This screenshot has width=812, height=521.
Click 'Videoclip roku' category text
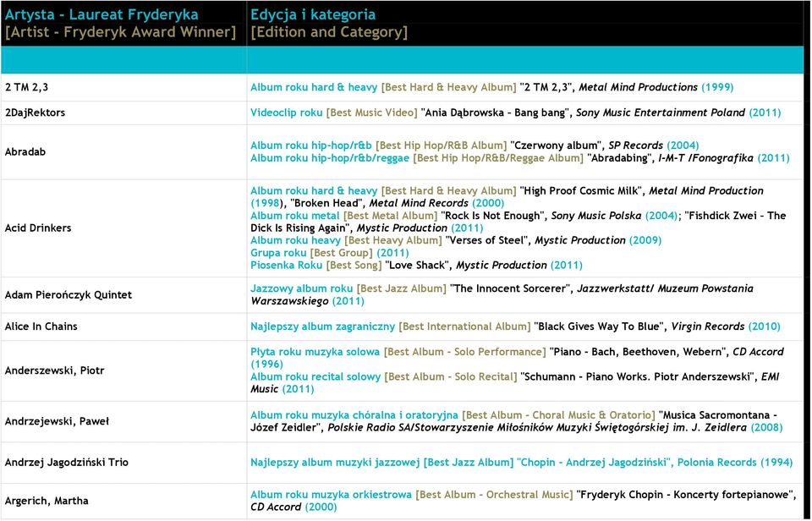pos(287,112)
